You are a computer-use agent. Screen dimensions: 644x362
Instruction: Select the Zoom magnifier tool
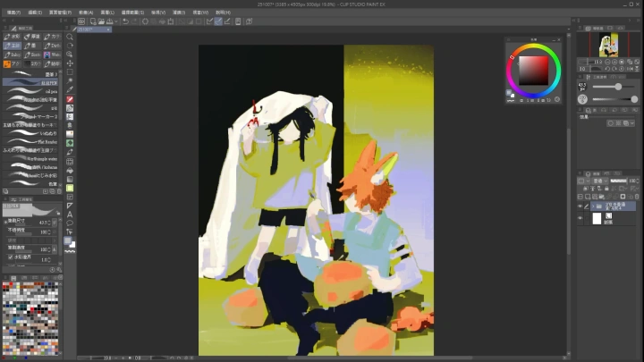pyautogui.click(x=70, y=38)
